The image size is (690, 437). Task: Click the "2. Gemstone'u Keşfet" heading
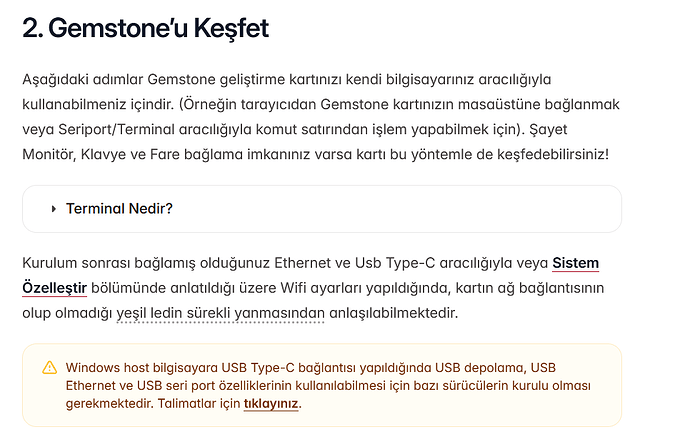[x=145, y=28]
